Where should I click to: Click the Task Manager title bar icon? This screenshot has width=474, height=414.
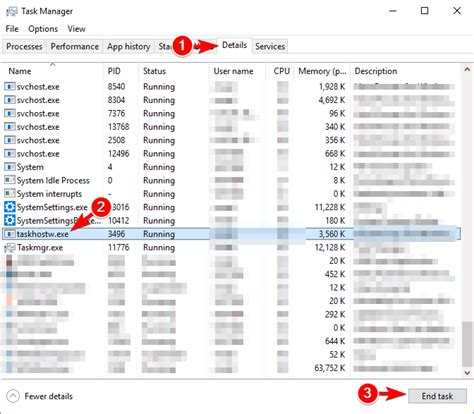click(11, 11)
